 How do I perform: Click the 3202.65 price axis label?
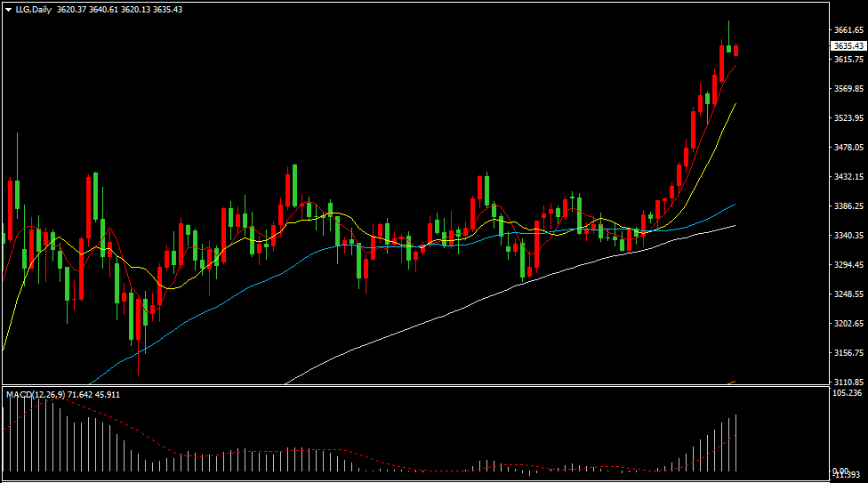point(848,324)
